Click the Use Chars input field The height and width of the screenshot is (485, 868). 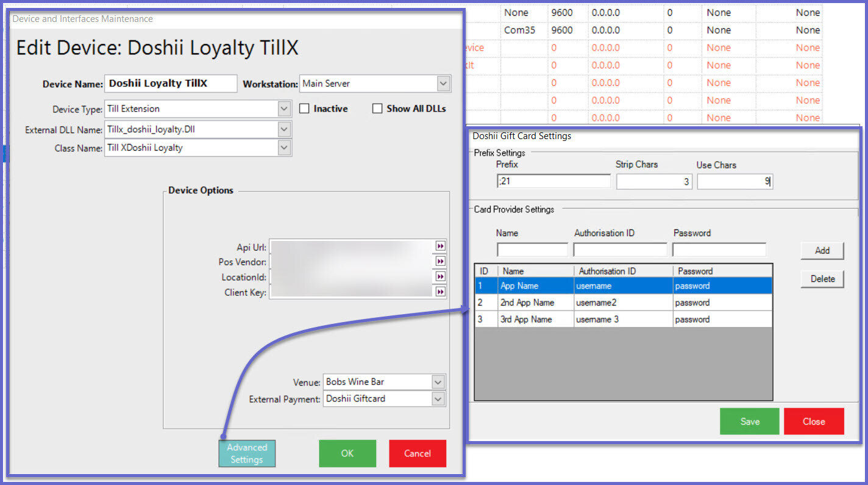735,181
